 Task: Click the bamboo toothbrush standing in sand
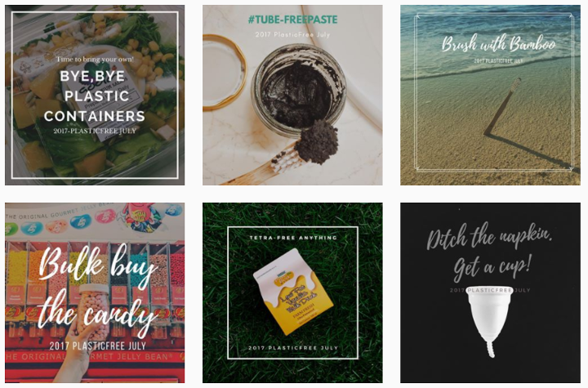(x=501, y=107)
